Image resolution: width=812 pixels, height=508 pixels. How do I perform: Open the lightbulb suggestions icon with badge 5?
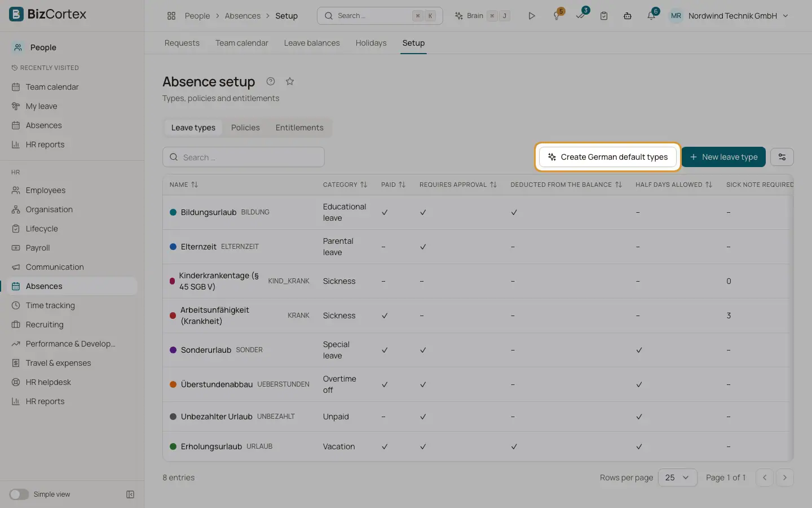coord(557,16)
